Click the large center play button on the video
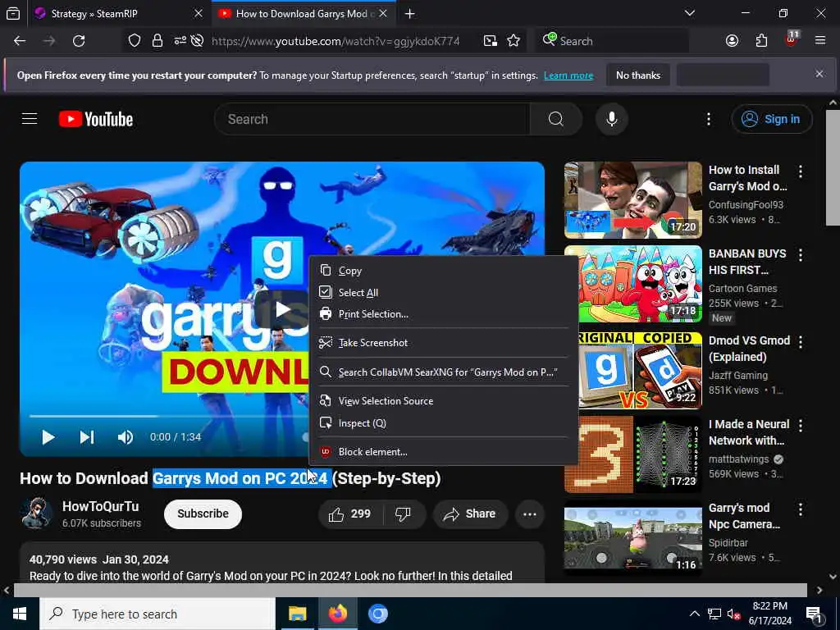Image resolution: width=840 pixels, height=630 pixels. coord(282,309)
